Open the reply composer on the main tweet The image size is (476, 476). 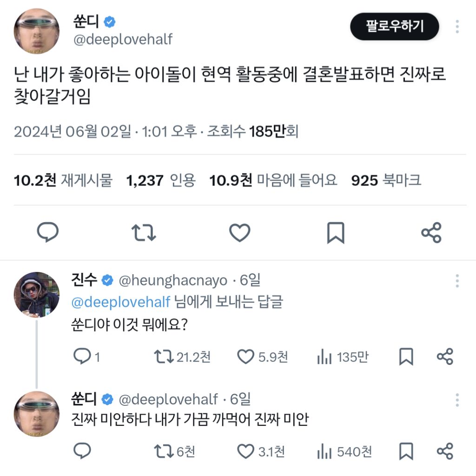pyautogui.click(x=48, y=232)
